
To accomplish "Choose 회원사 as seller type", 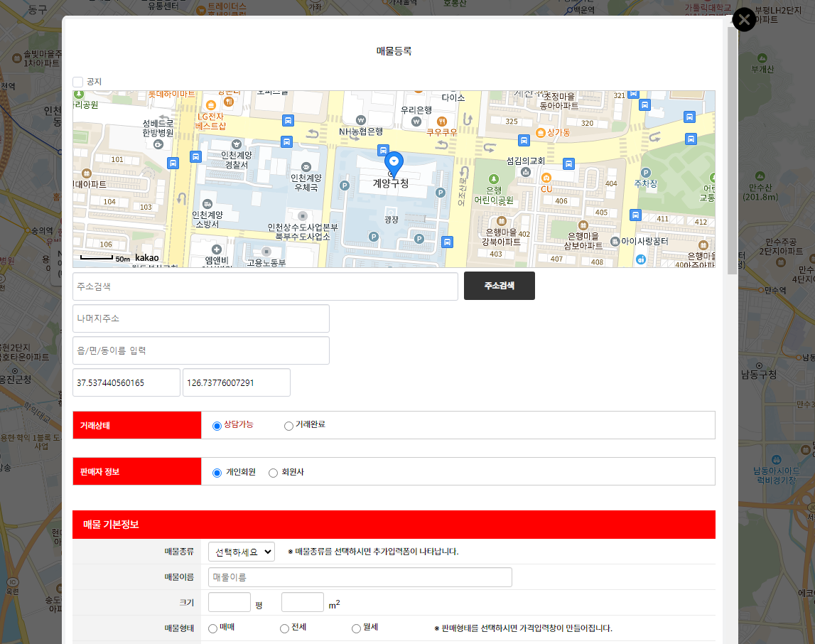I will tap(273, 473).
